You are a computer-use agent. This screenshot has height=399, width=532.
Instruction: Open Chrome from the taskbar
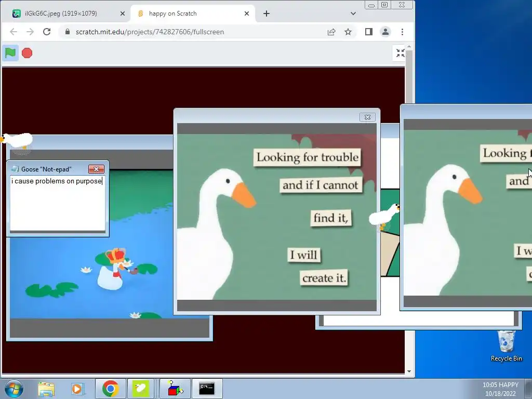coord(110,389)
